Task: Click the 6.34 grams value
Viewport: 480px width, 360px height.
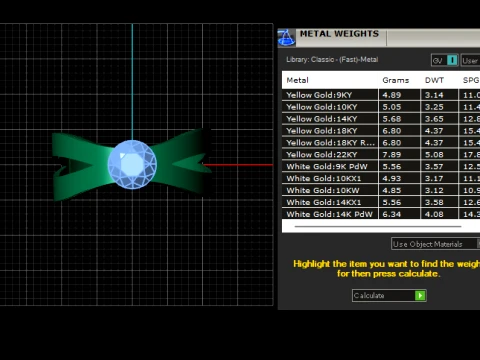Action: (x=392, y=214)
